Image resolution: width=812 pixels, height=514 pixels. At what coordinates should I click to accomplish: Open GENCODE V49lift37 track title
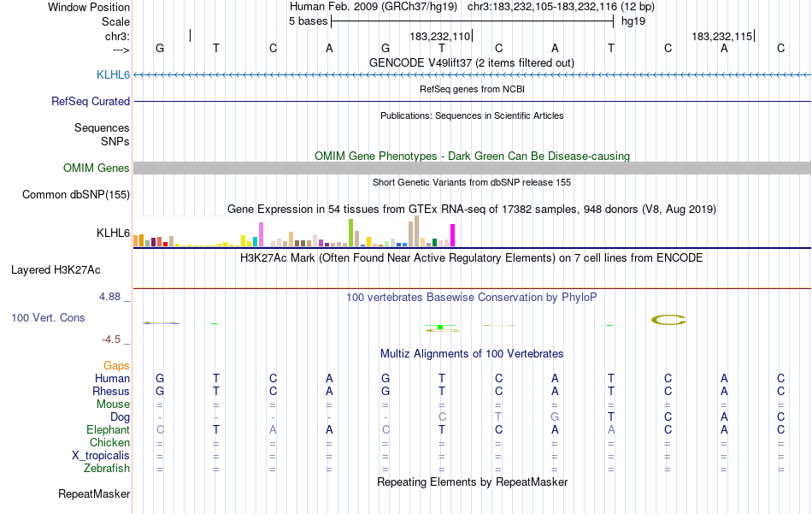point(471,63)
